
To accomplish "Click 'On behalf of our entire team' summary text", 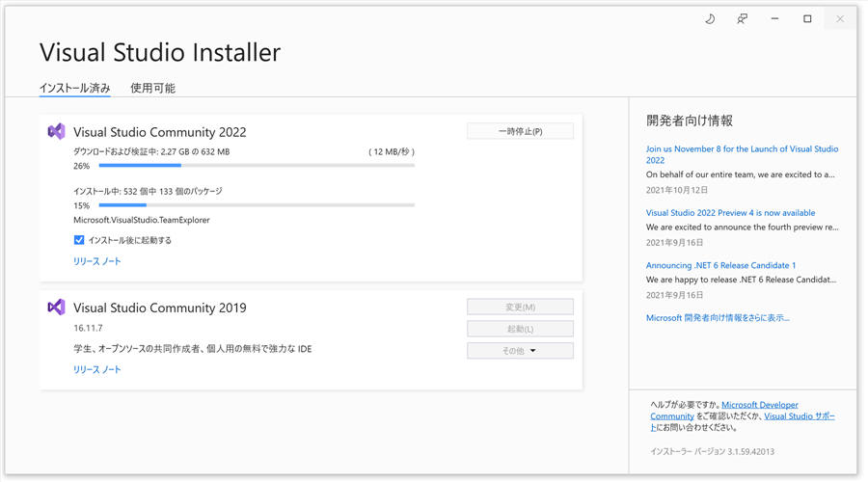I will 740,174.
